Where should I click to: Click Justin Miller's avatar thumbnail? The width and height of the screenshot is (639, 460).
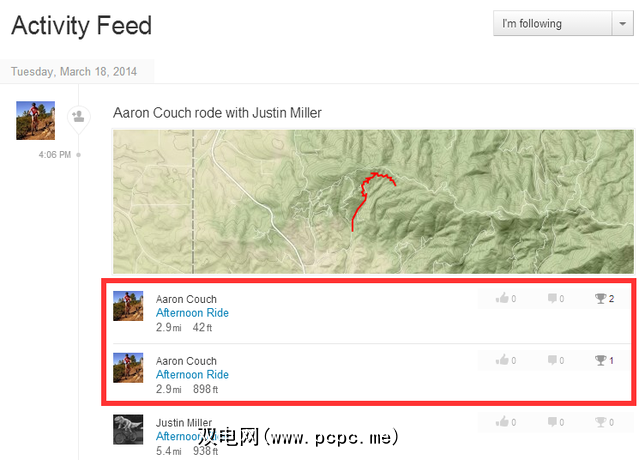coord(128,429)
